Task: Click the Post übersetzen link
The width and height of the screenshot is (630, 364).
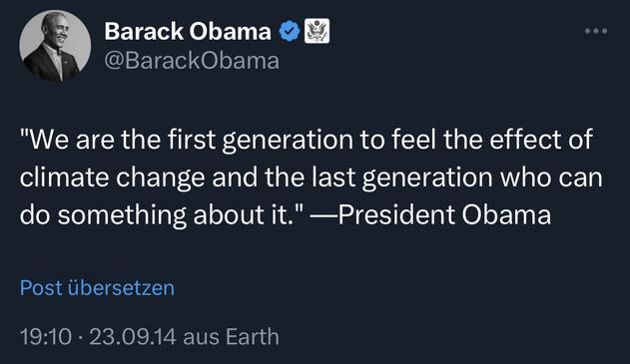Action: coord(97,288)
